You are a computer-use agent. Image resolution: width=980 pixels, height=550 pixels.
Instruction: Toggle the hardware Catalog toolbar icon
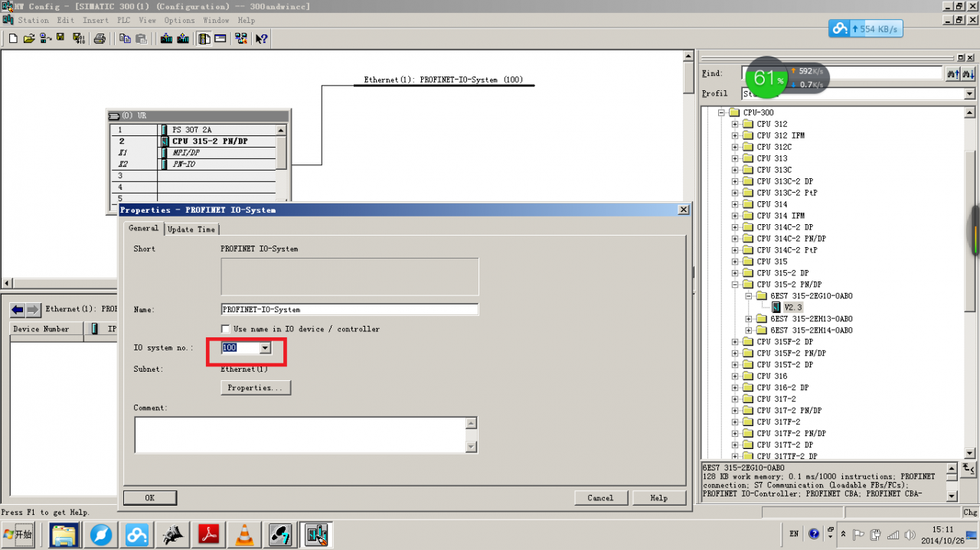pos(204,39)
